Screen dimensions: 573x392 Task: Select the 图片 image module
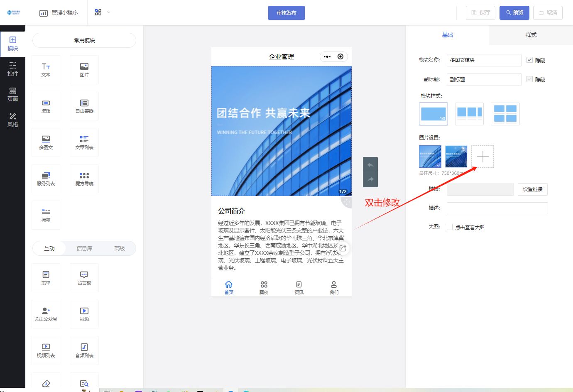[x=84, y=70]
